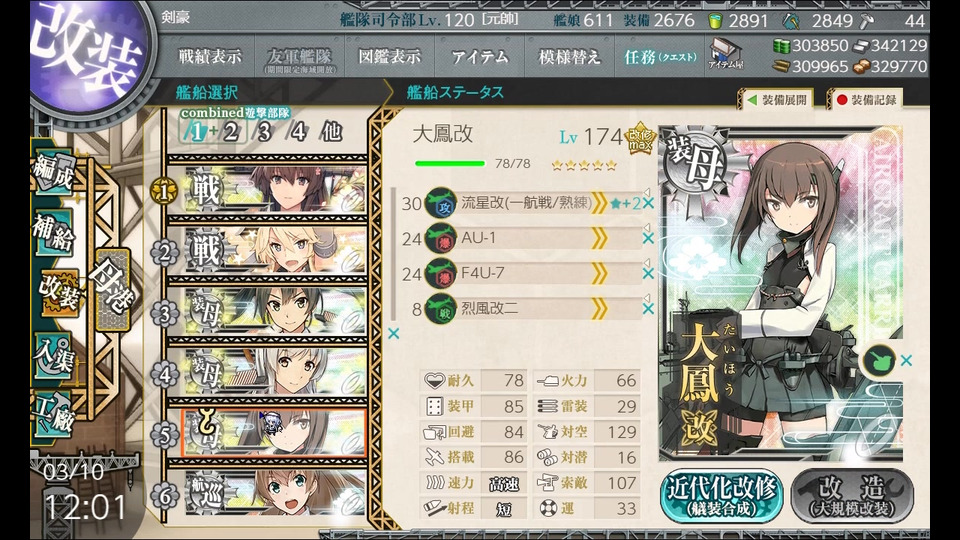Select the sixth ship 航巡 in list
Image resolution: width=960 pixels, height=540 pixels.
(267, 493)
